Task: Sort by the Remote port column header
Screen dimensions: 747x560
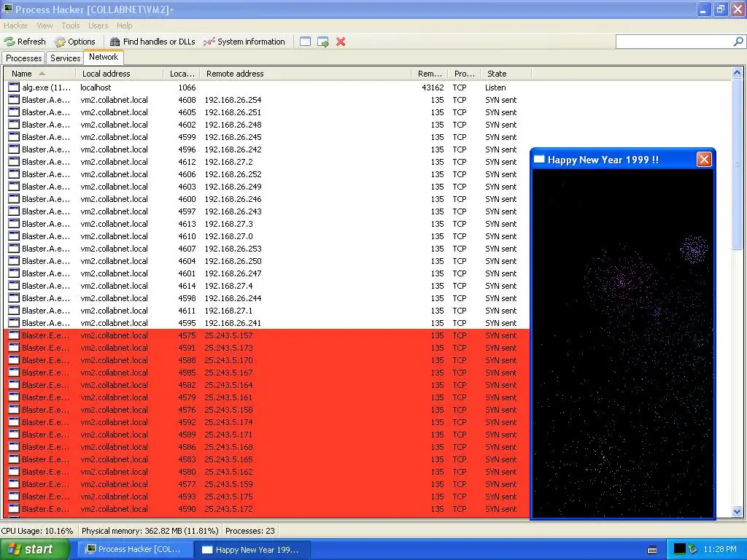Action: point(430,74)
